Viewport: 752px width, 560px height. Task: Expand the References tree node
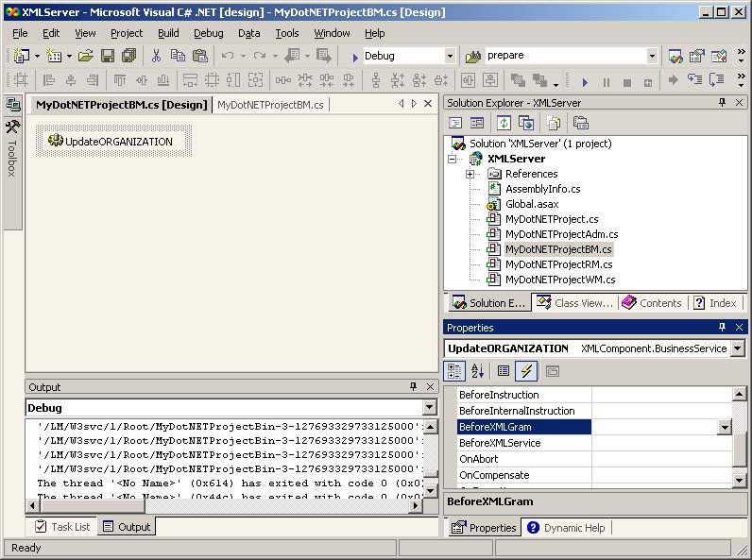470,174
